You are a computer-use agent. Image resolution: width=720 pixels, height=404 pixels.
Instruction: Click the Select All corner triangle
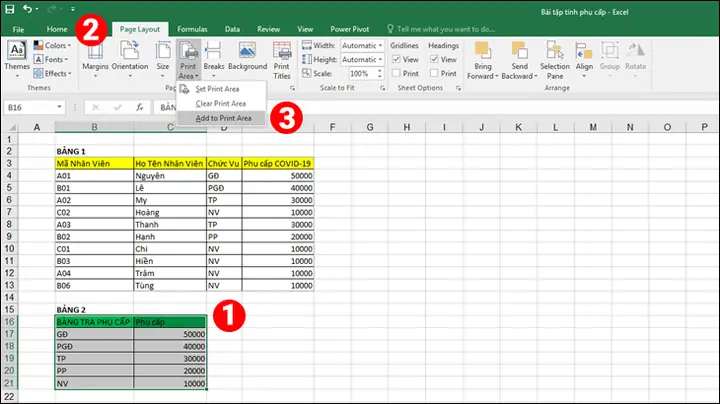pos(11,127)
